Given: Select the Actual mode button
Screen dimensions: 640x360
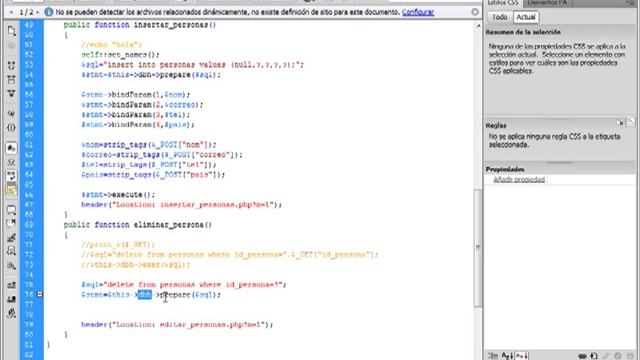Looking at the screenshot, I should click(526, 17).
